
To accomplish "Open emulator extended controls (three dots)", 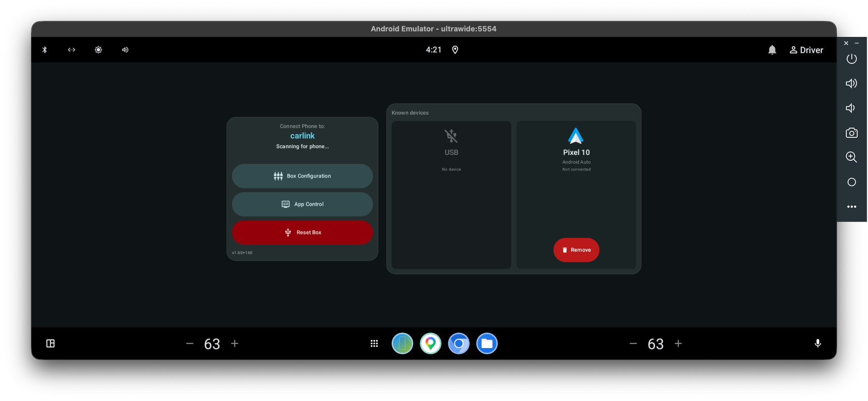I will [x=852, y=207].
